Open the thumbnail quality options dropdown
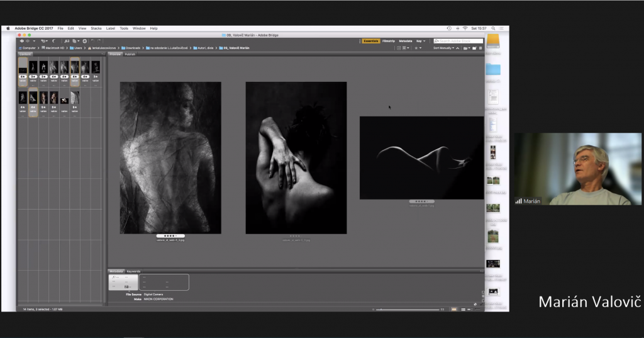This screenshot has width=644, height=338. pos(406,48)
